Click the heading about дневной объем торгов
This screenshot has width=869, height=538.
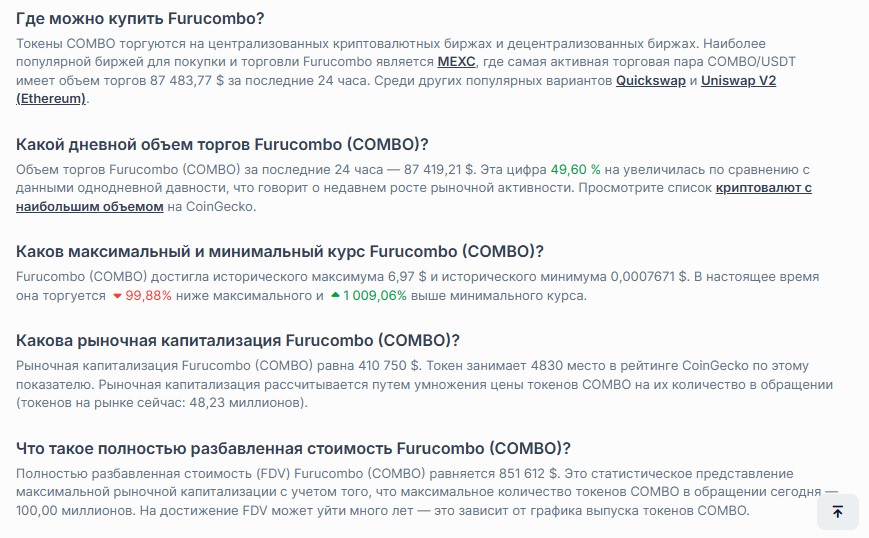click(x=222, y=144)
